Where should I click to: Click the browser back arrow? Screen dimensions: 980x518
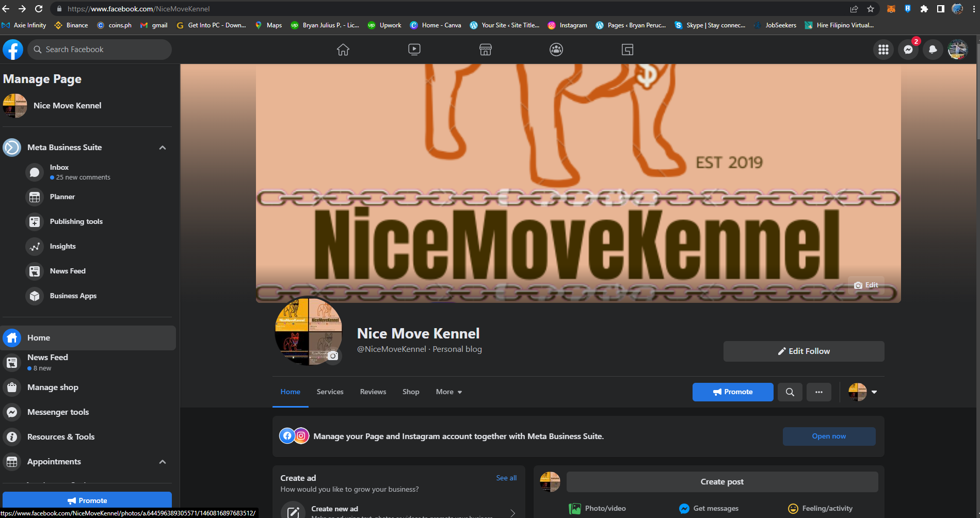[6, 9]
